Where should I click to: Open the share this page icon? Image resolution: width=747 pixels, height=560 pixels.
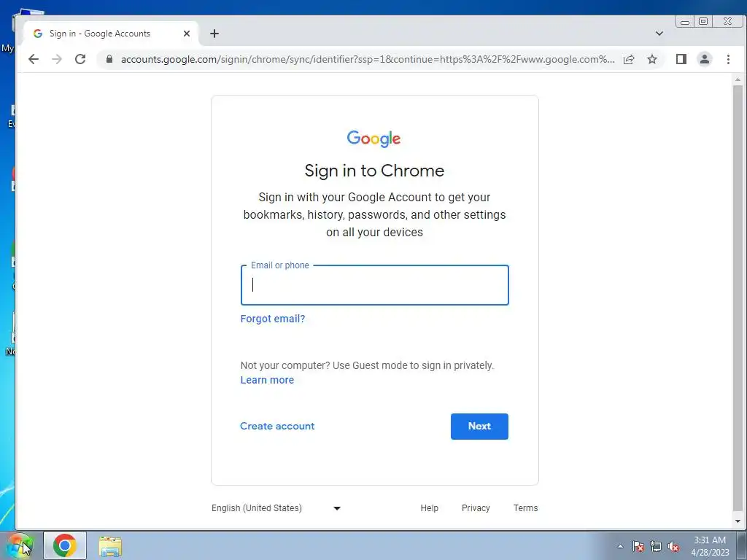(629, 59)
